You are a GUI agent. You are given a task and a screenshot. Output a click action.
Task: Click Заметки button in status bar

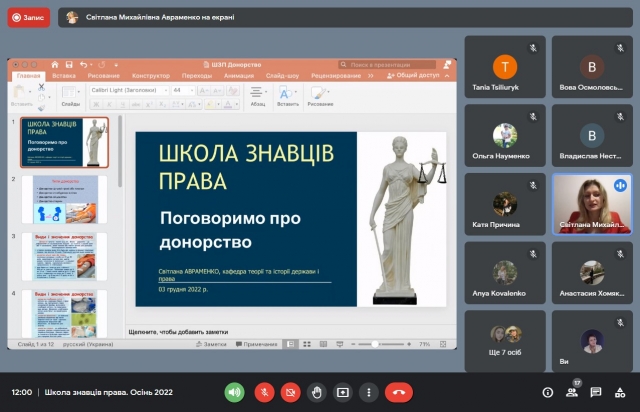213,343
